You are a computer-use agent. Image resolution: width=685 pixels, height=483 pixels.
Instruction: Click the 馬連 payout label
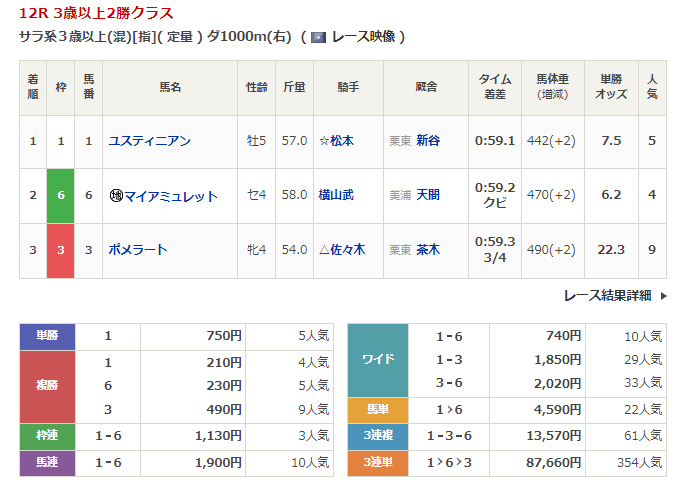(48, 462)
